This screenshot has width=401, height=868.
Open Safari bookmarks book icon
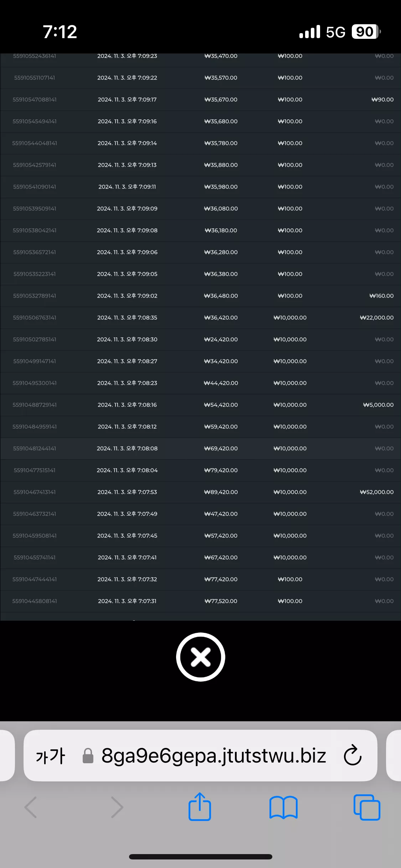(283, 807)
